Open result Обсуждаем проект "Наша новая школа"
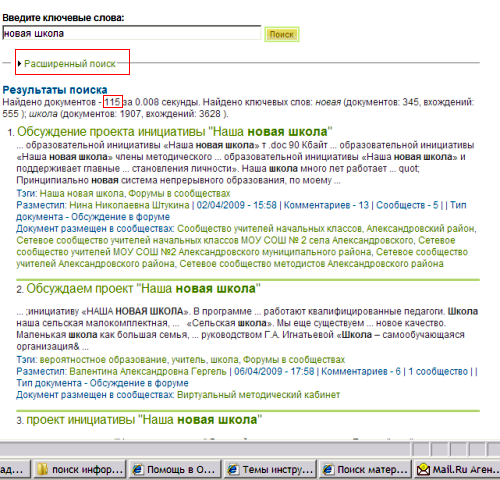 (x=143, y=288)
